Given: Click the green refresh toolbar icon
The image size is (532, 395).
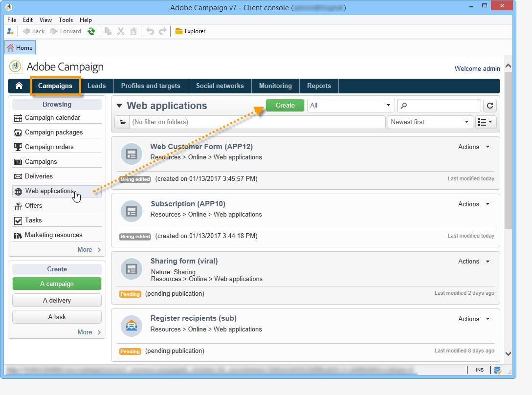Looking at the screenshot, I should tap(91, 31).
